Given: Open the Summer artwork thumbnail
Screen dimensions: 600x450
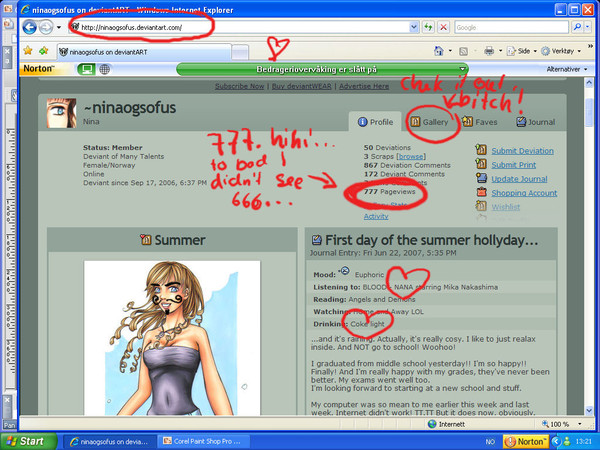Looking at the screenshot, I should (x=172, y=338).
